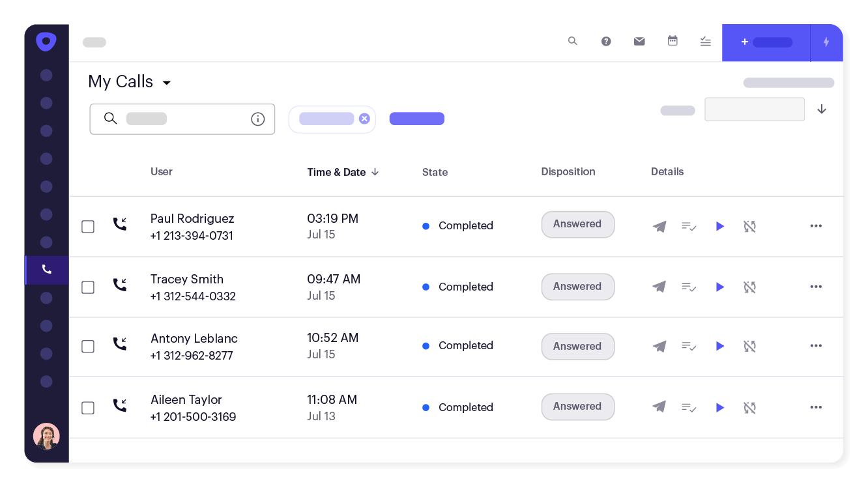868x486 pixels.
Task: Open the search icon in the top bar
Action: 573,41
